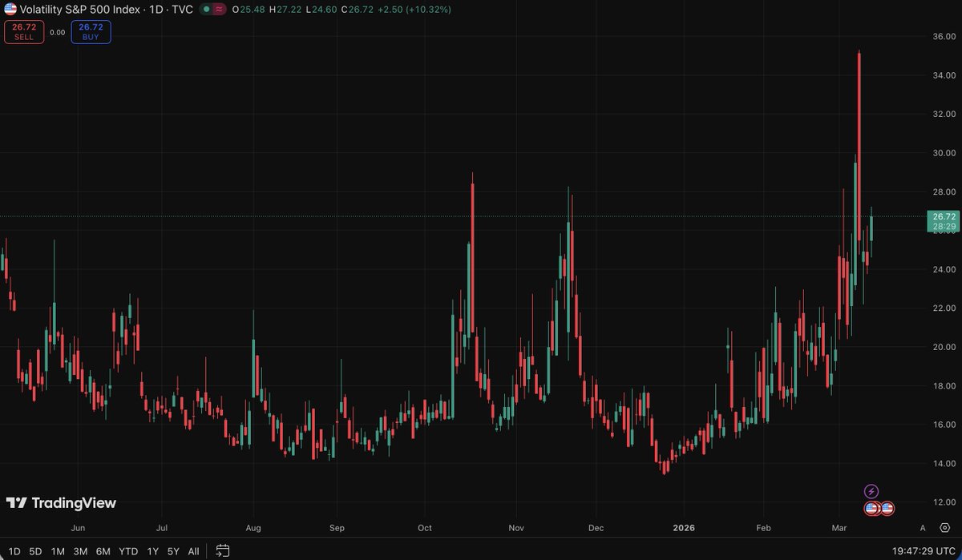Click the blue BUY button showing 26.72

(x=90, y=32)
